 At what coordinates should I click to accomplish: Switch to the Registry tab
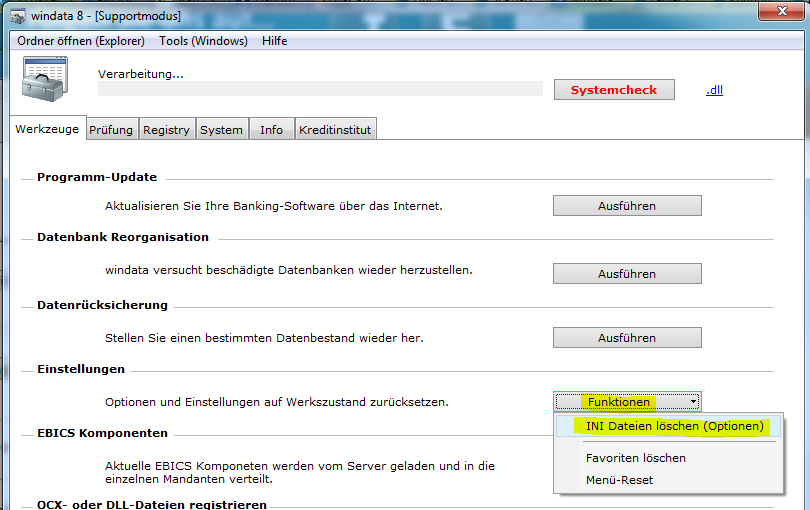coord(166,130)
